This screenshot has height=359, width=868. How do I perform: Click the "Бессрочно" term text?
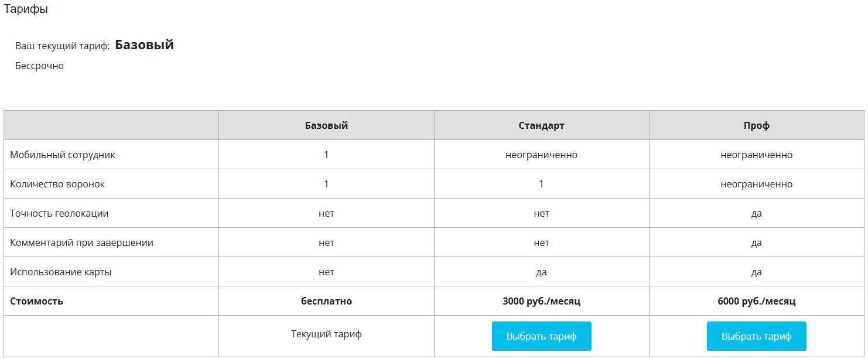click(x=39, y=66)
